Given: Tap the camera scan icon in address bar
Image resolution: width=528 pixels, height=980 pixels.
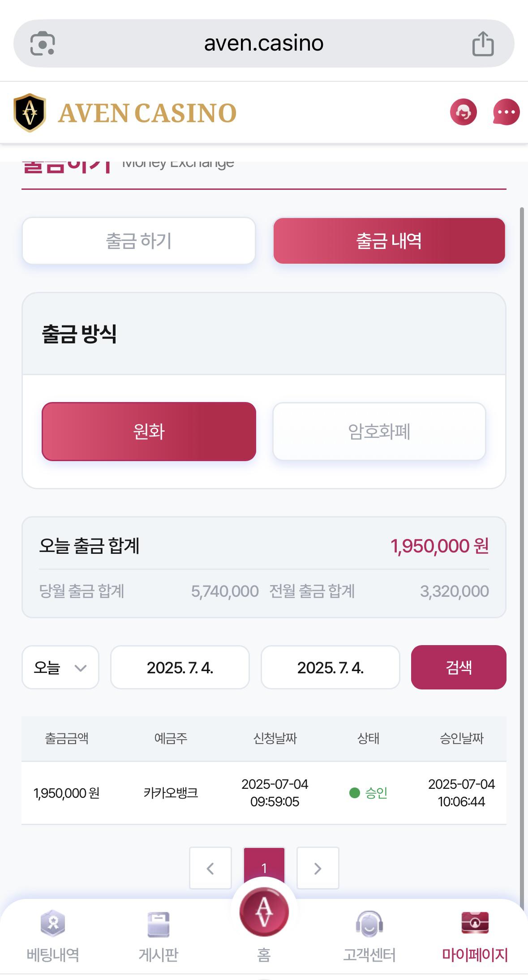Looking at the screenshot, I should (x=43, y=43).
